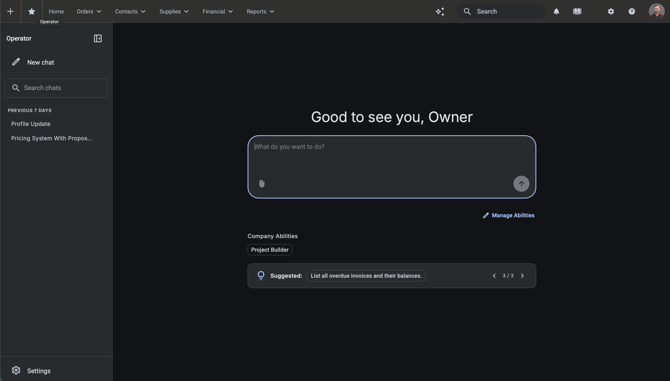The image size is (670, 381).
Task: Open the book documentation icon
Action: click(577, 12)
